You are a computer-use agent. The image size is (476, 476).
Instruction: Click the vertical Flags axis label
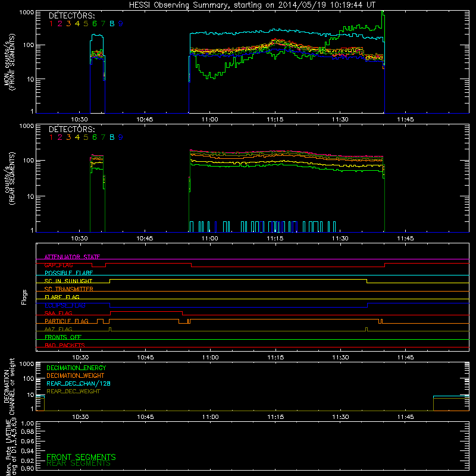[24, 297]
